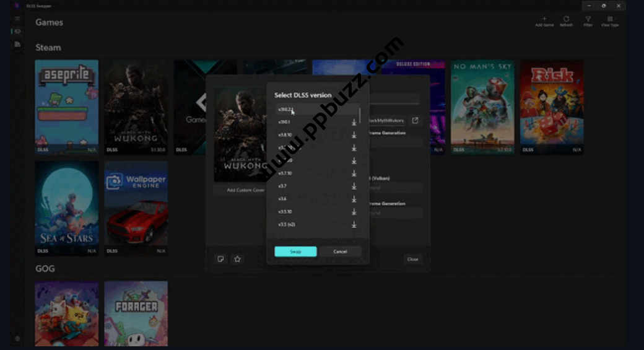Click the GOG section heading
Viewport: 644px width, 350px height.
coord(45,269)
